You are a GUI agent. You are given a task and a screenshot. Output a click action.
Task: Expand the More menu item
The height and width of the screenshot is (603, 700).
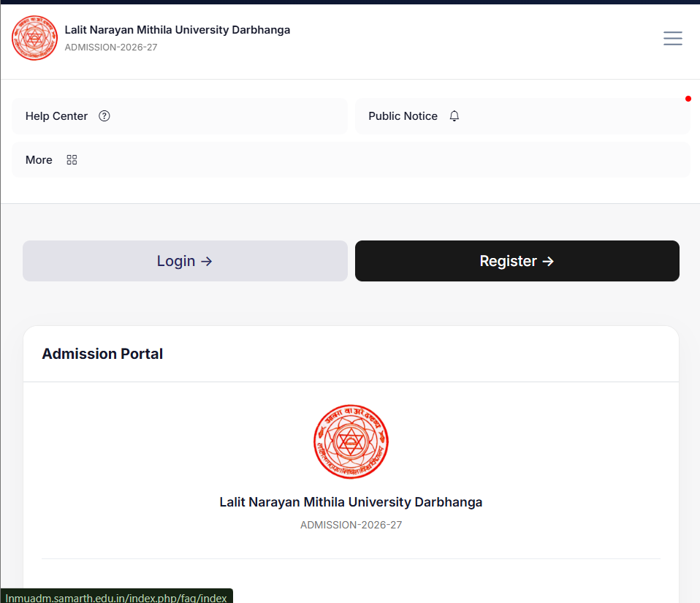351,160
